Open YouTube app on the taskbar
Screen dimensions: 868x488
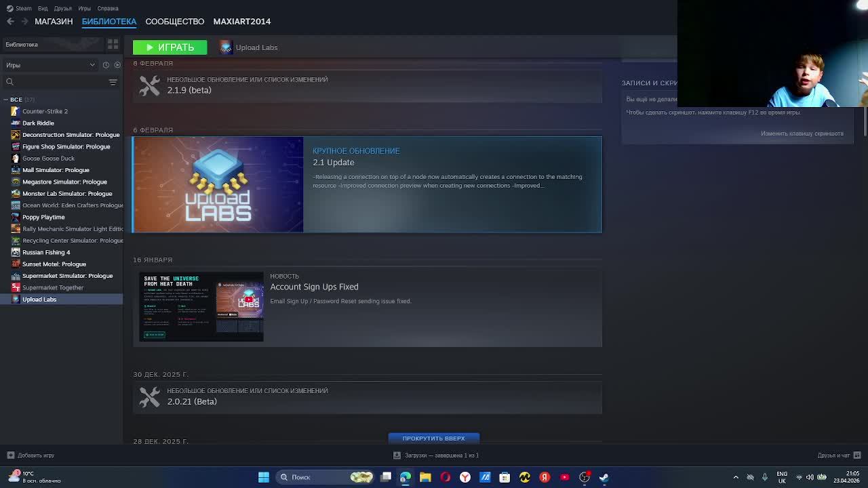coord(564,477)
